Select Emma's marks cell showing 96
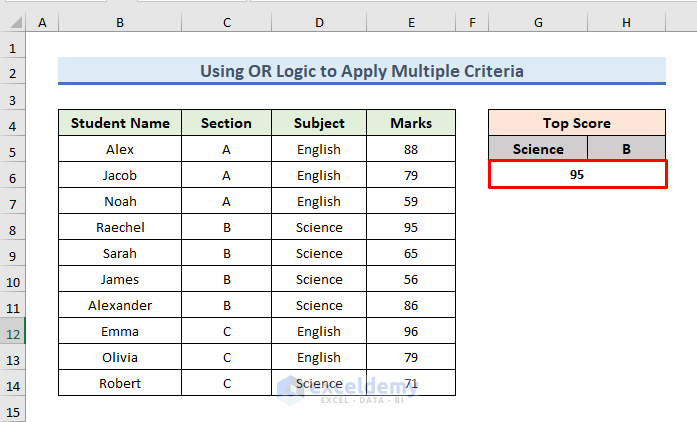The height and width of the screenshot is (422, 697). click(411, 331)
